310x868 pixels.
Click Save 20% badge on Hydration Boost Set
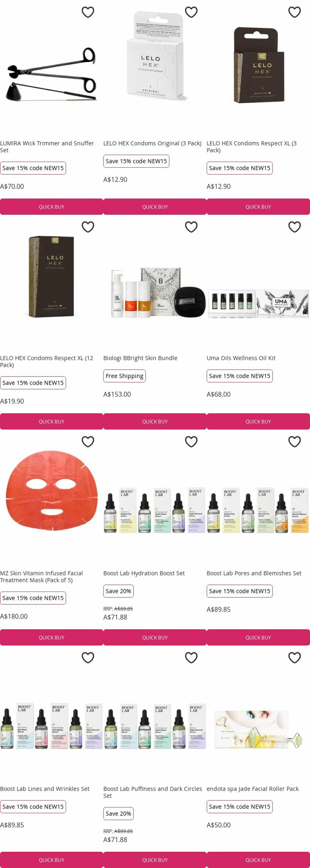(x=118, y=591)
